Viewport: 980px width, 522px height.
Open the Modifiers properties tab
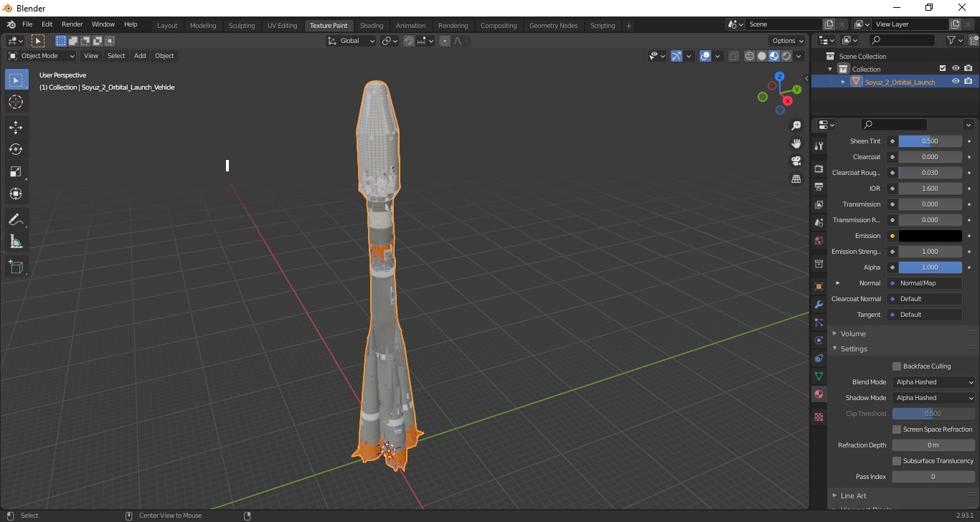point(819,304)
